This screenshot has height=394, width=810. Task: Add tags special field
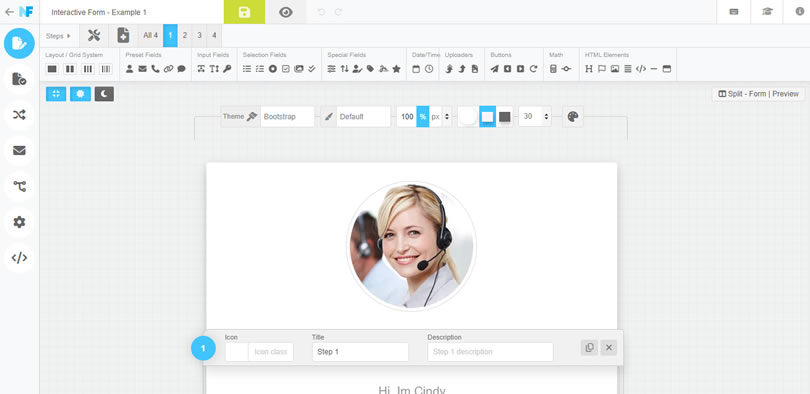pos(370,69)
